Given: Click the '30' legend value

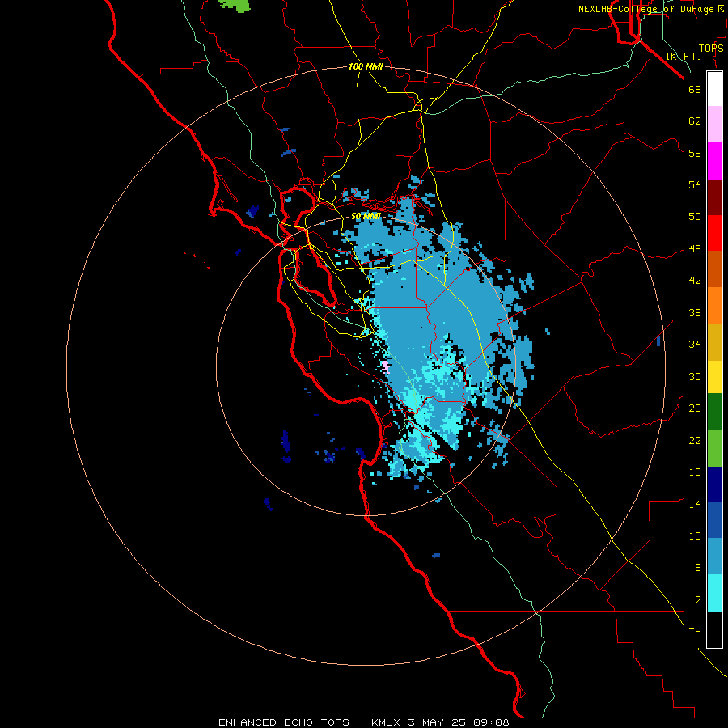Looking at the screenshot, I should (x=695, y=376).
